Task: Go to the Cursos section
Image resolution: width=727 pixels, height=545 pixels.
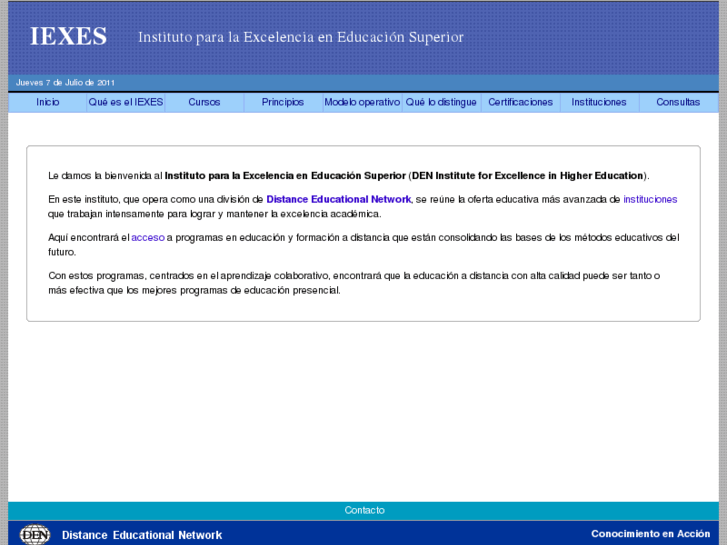Action: pos(204,102)
